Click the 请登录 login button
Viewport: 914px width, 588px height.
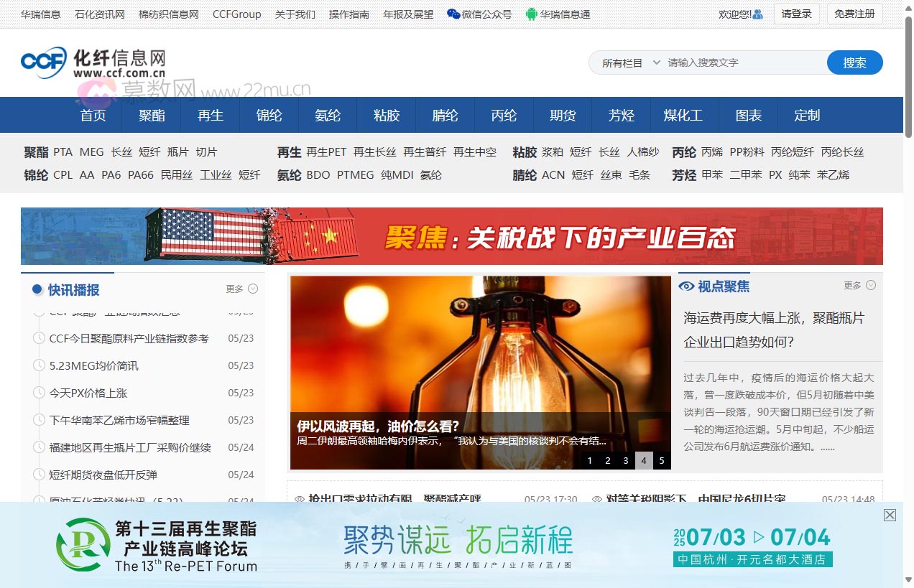(x=796, y=13)
